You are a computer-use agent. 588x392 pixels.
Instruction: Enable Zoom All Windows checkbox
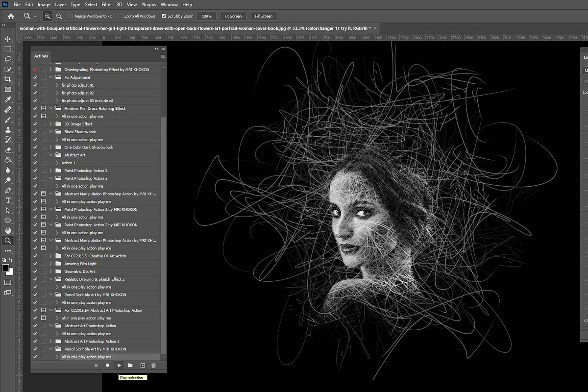[x=121, y=16]
